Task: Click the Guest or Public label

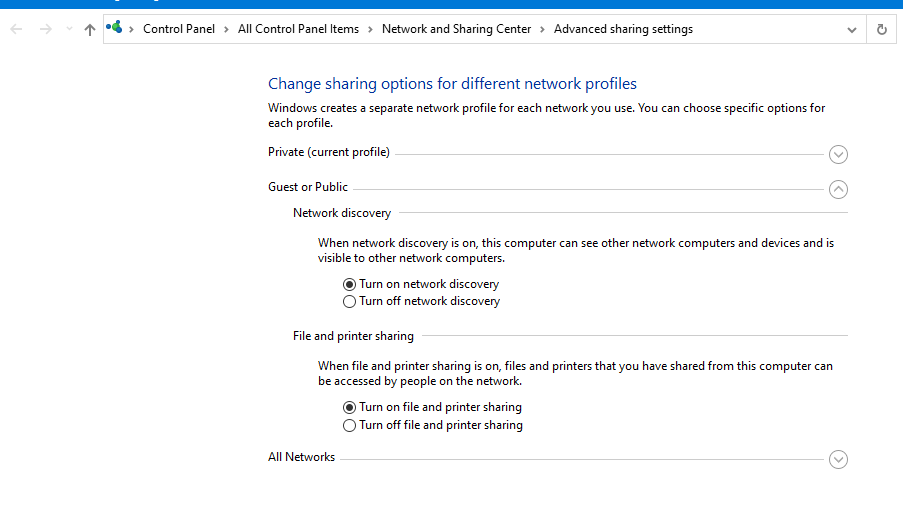Action: (x=308, y=187)
